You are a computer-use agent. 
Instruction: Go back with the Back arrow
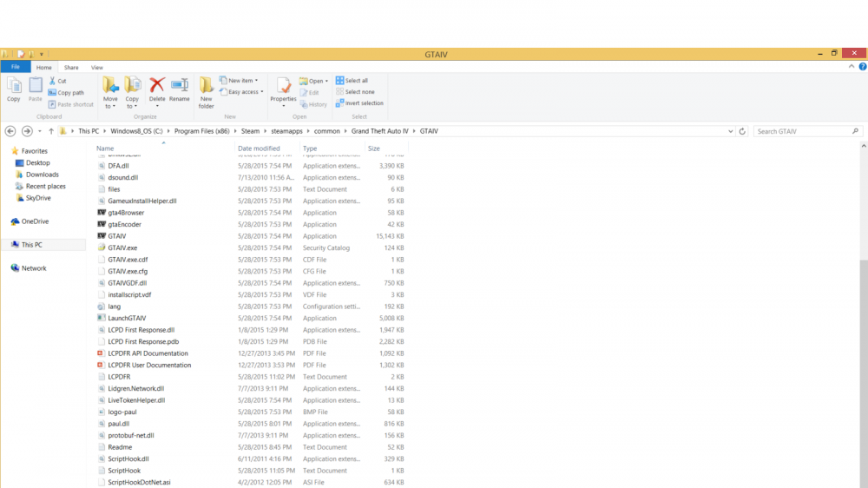point(10,131)
